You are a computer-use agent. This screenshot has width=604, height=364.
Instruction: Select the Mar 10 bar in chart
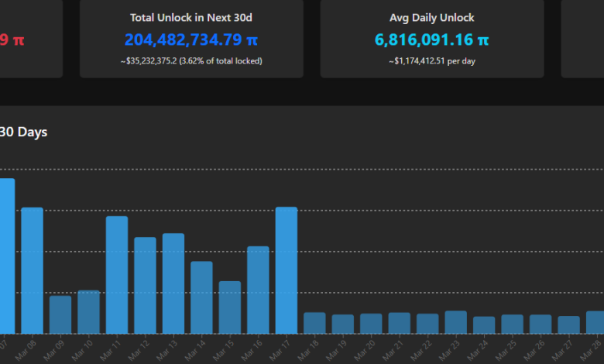click(88, 312)
